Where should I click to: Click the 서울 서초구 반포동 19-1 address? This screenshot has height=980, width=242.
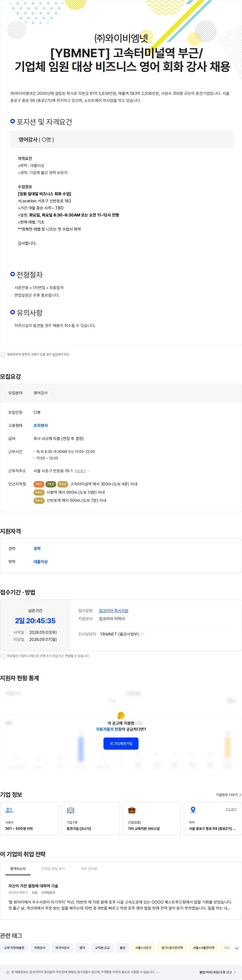[x=53, y=471]
